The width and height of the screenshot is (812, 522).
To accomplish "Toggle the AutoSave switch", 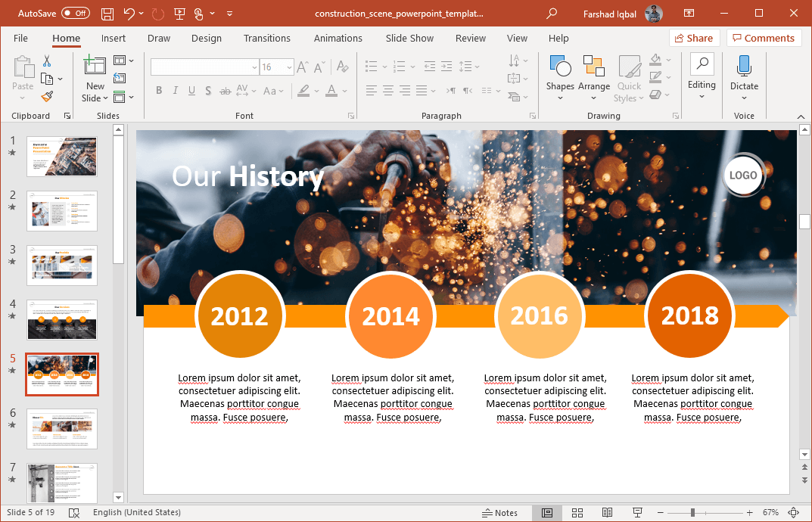I will point(75,14).
